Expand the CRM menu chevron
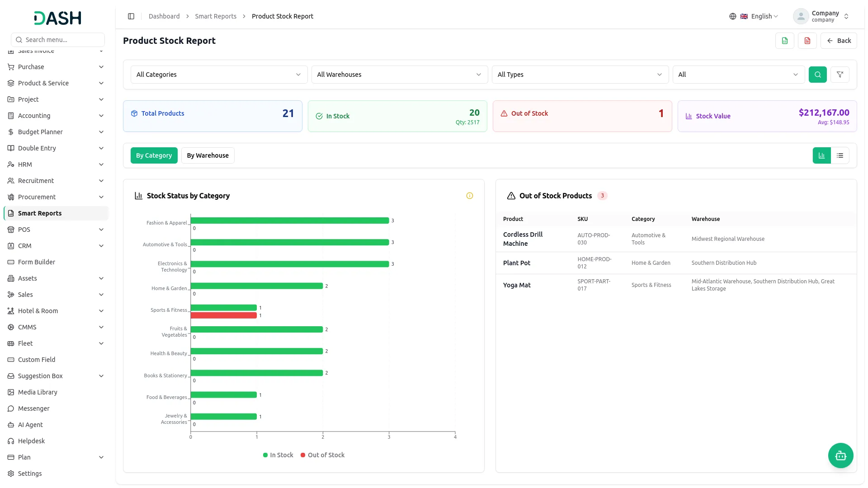The width and height of the screenshot is (868, 488). (101, 246)
